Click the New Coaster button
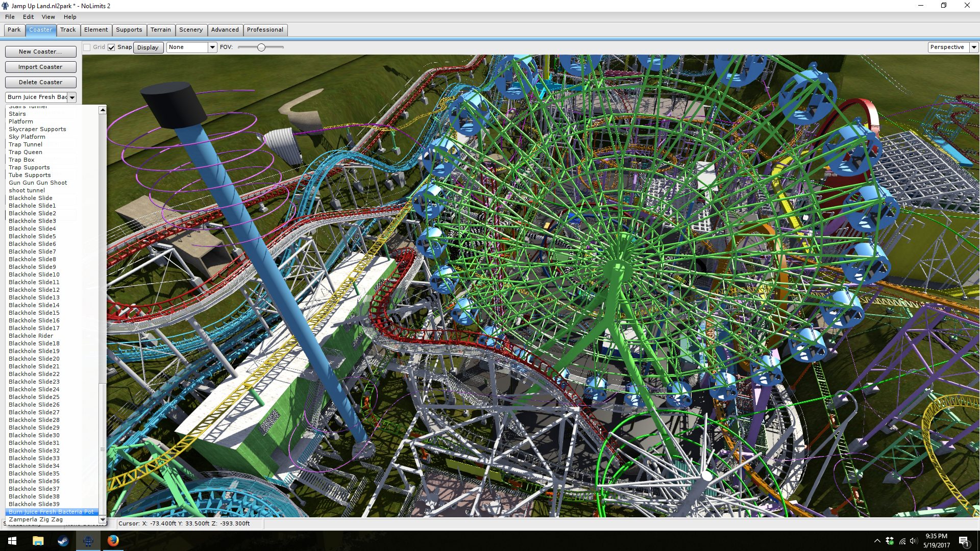Viewport: 980px width, 551px height. (x=40, y=52)
